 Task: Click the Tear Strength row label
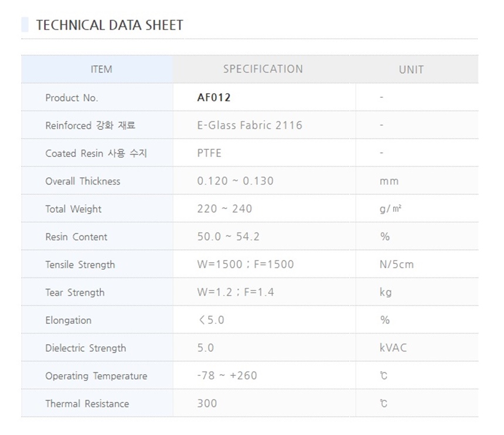(x=75, y=292)
